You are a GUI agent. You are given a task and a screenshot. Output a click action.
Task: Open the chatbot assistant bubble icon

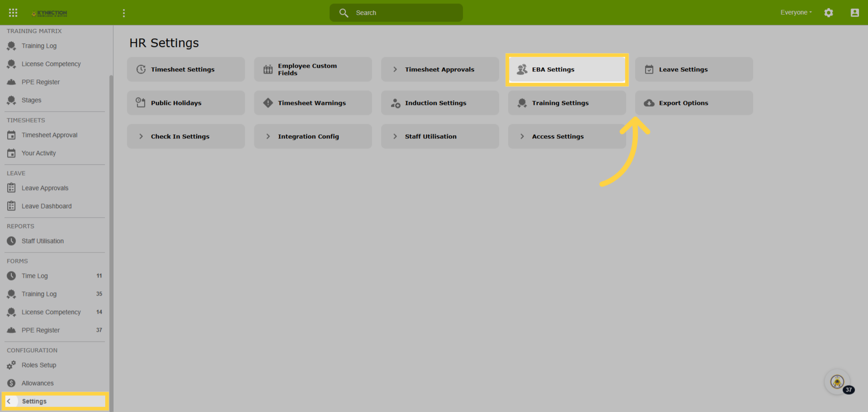(x=837, y=382)
